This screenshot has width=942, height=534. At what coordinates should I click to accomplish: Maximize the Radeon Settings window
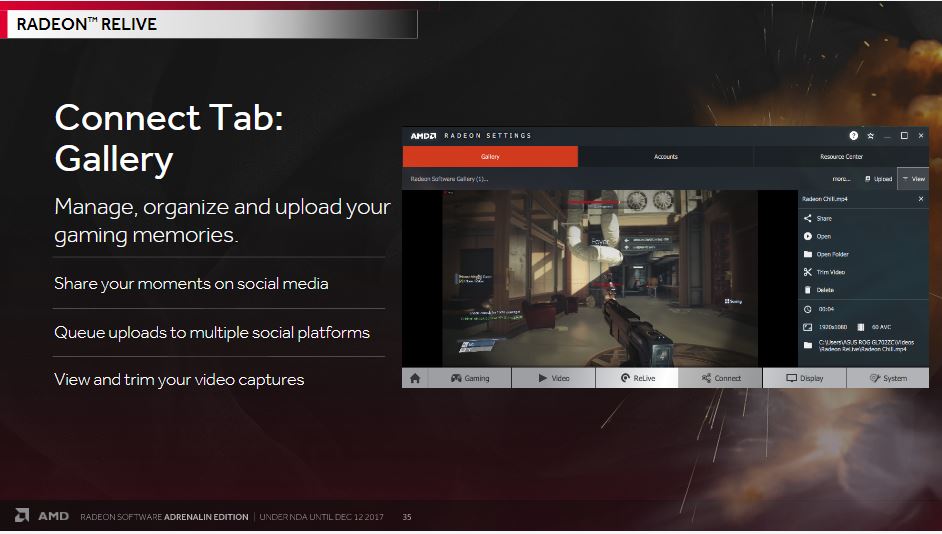pos(904,136)
